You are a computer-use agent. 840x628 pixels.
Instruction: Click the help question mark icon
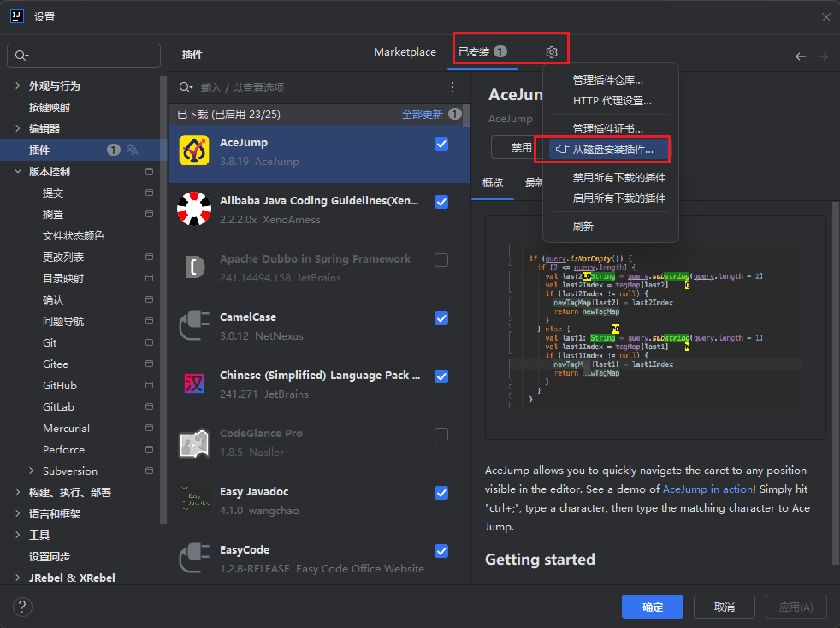[22, 607]
